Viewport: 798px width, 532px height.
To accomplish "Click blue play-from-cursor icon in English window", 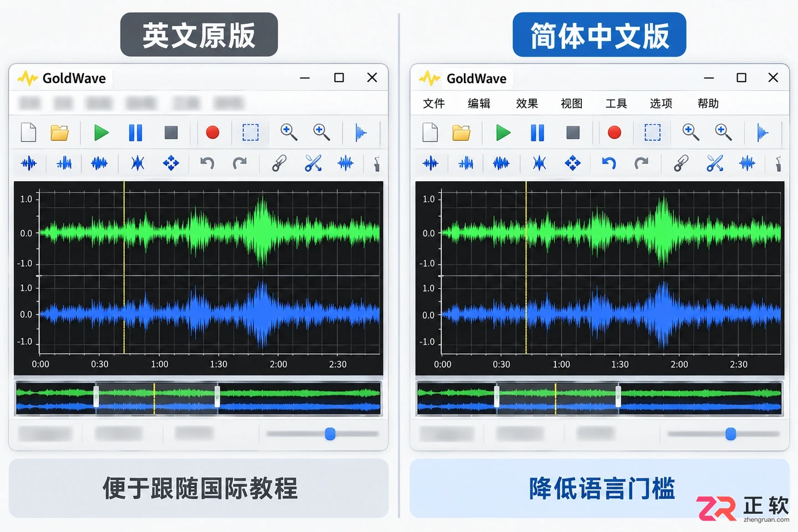I will (361, 133).
